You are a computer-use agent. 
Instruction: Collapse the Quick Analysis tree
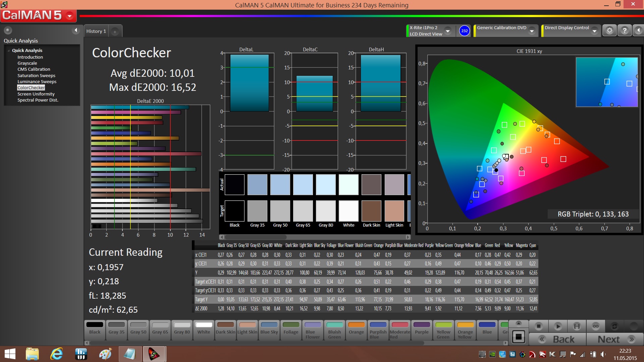[x=9, y=51]
